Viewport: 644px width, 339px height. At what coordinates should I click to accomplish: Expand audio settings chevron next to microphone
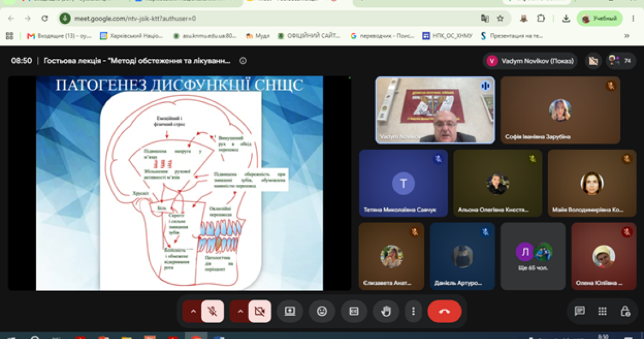pos(193,311)
